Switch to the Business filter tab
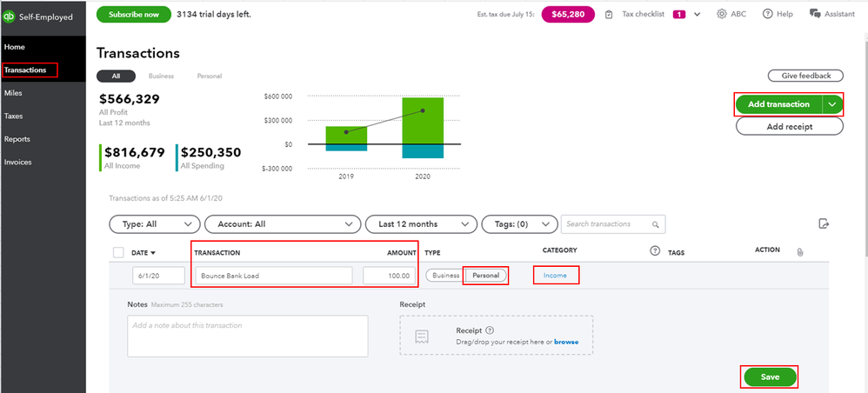This screenshot has width=868, height=393. click(161, 77)
